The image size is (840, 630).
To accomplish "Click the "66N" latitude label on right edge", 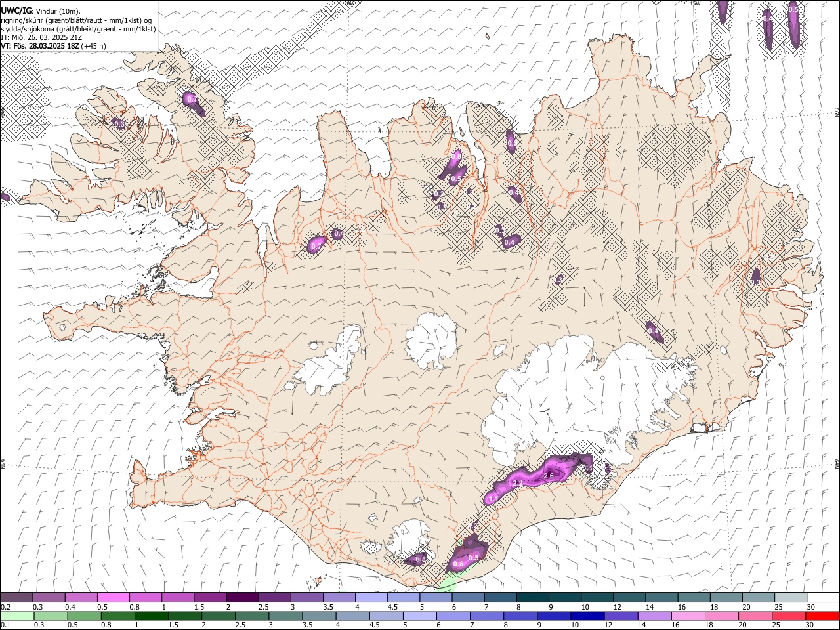I will click(x=837, y=113).
